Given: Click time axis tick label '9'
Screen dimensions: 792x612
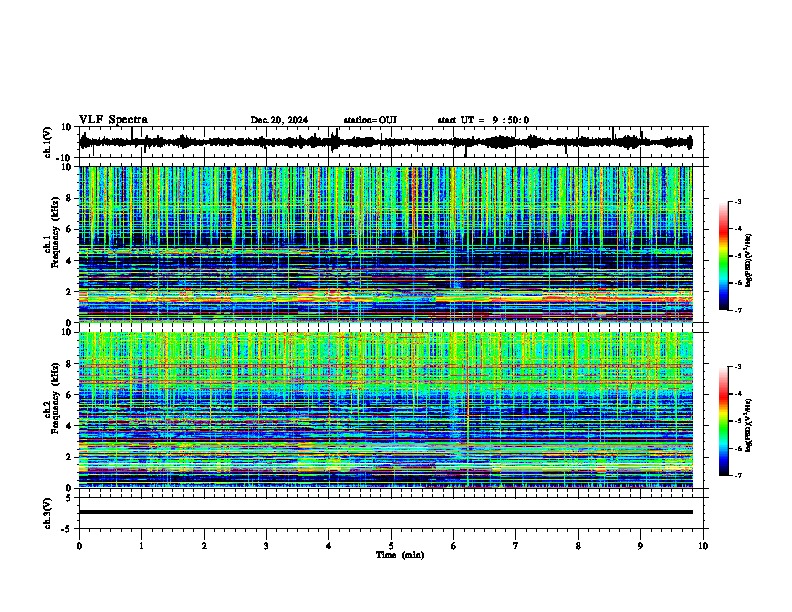Looking at the screenshot, I should click(x=640, y=546).
